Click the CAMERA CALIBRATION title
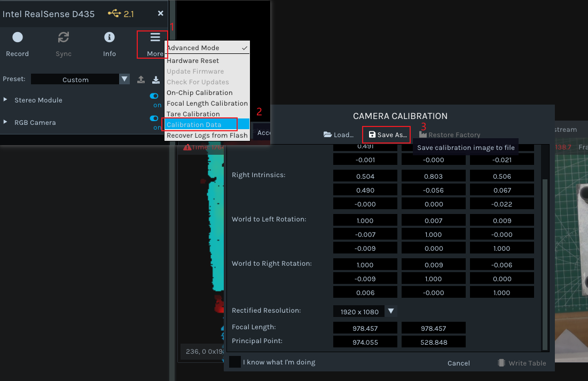Viewport: 588px width, 381px height. point(400,116)
